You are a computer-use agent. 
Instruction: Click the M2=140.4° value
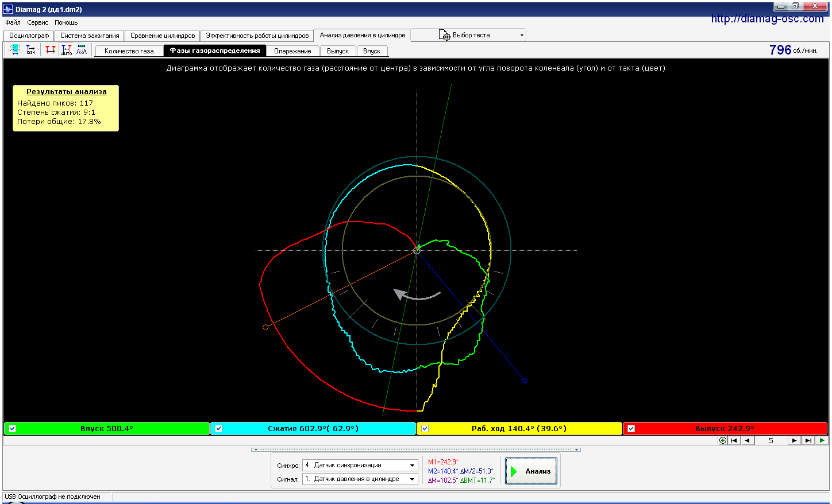443,471
